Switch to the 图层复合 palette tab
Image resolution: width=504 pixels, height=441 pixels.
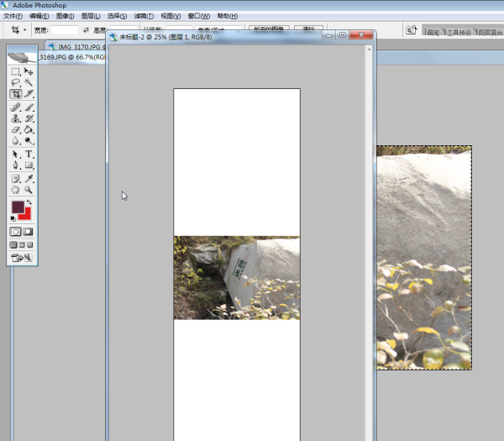click(x=490, y=32)
